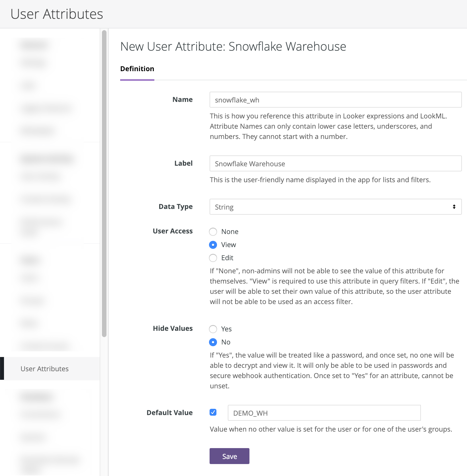Click the User Access label
The height and width of the screenshot is (476, 467).
coord(173,231)
